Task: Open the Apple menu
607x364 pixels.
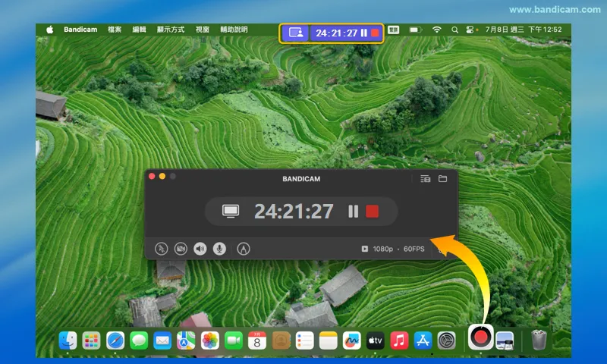Action: [50, 30]
